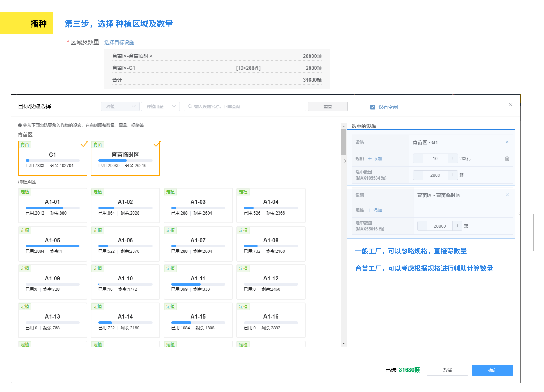
Task: Select facility card A1-09
Action: click(x=53, y=282)
